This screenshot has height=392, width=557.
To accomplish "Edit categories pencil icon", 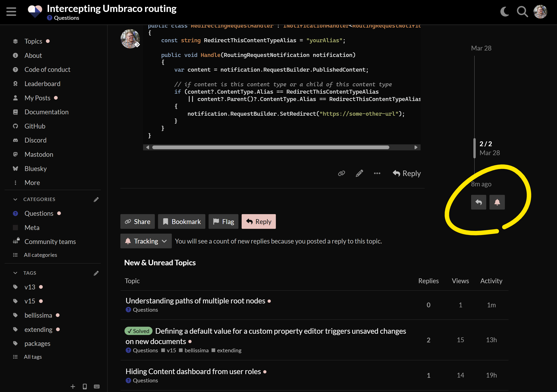I will tap(96, 199).
